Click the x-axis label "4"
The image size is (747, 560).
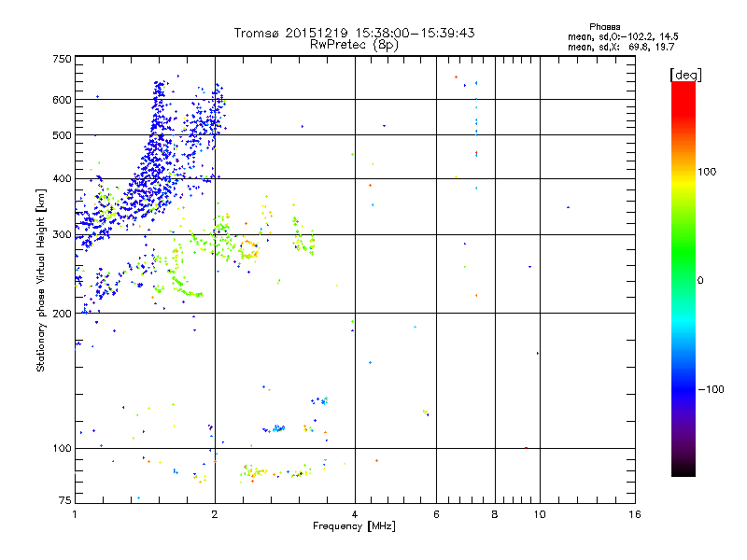point(355,514)
